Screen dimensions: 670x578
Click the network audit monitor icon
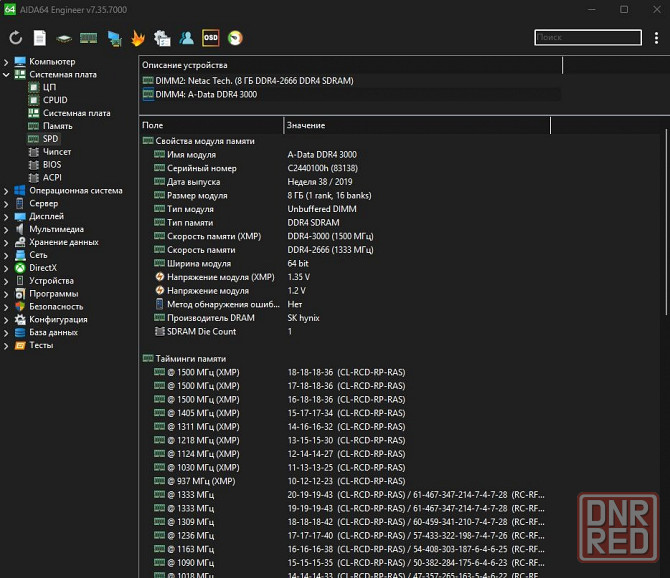[114, 39]
